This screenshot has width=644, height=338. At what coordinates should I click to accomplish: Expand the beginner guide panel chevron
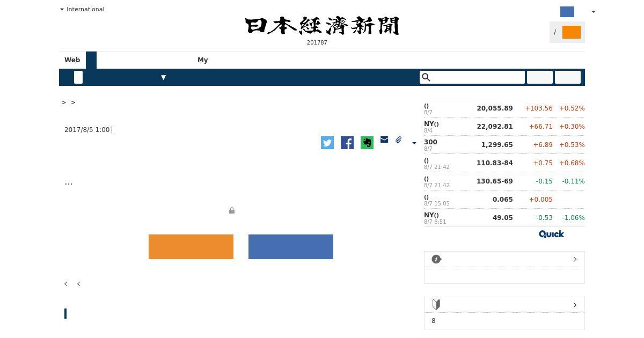[575, 305]
